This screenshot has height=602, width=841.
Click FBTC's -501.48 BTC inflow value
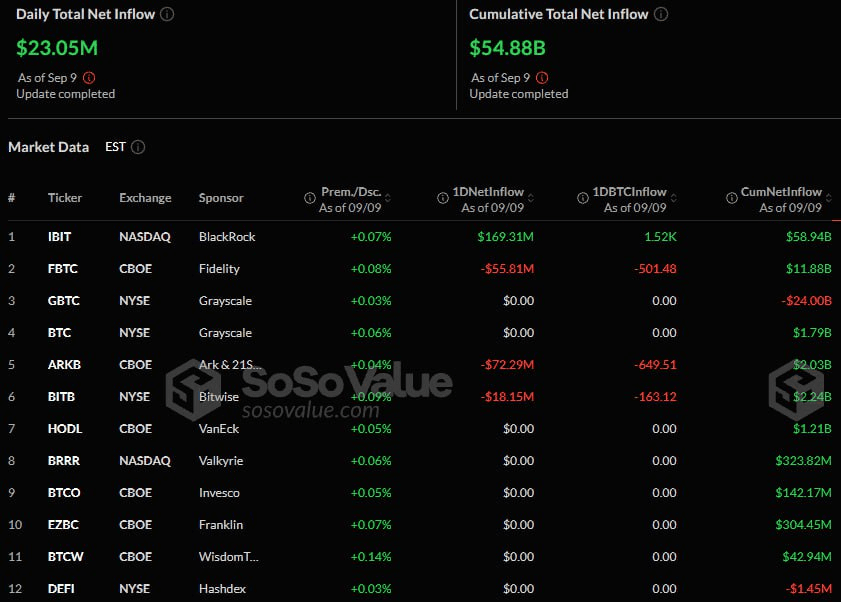pyautogui.click(x=655, y=269)
